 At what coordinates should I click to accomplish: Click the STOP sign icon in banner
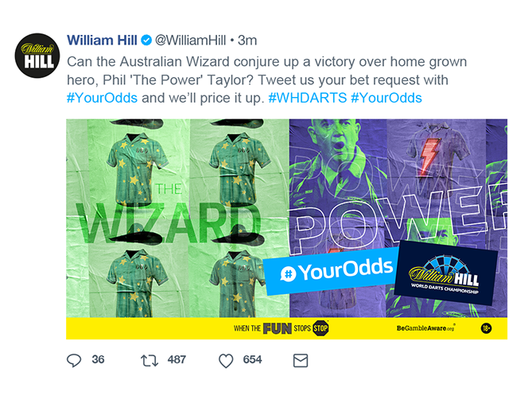[320, 328]
